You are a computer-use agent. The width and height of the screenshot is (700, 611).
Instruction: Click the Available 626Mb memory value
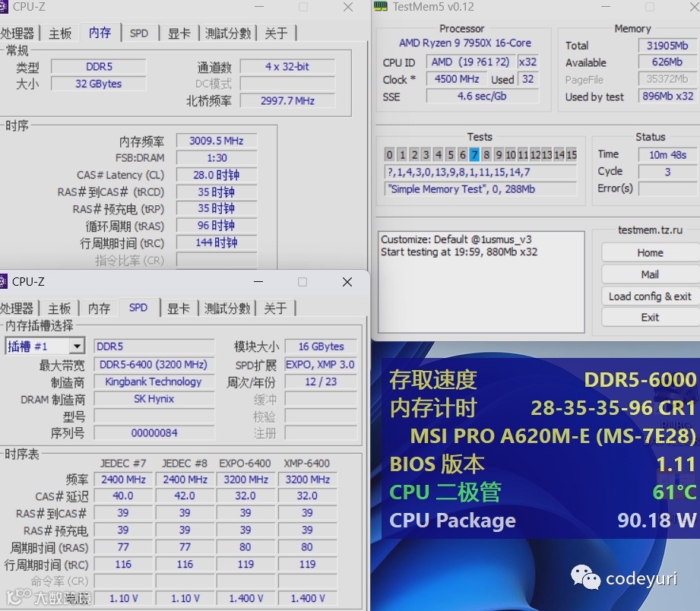click(667, 62)
